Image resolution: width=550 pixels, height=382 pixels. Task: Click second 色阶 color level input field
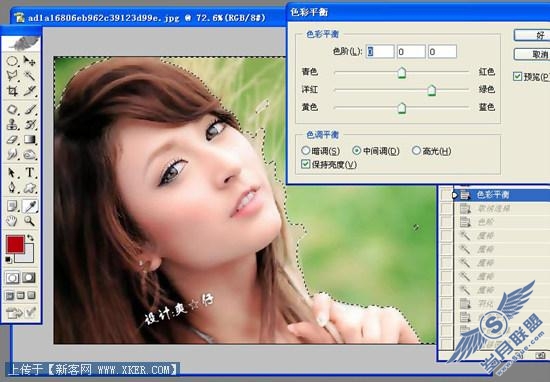tap(411, 52)
